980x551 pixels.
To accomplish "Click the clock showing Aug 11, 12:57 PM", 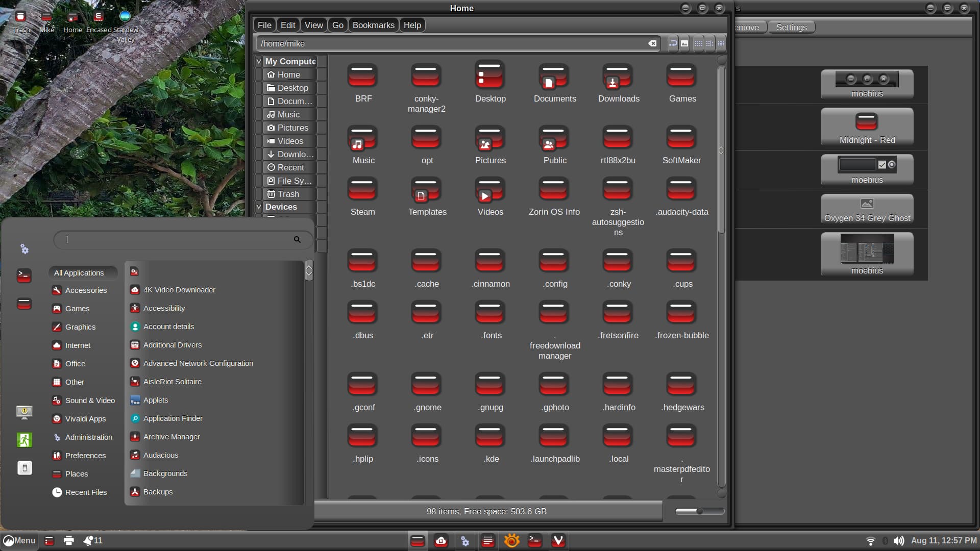I will (943, 540).
